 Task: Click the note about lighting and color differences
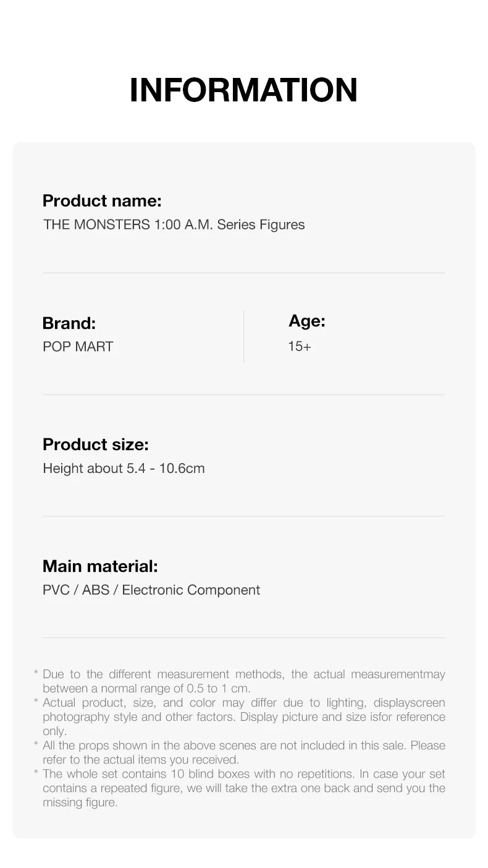[243, 717]
